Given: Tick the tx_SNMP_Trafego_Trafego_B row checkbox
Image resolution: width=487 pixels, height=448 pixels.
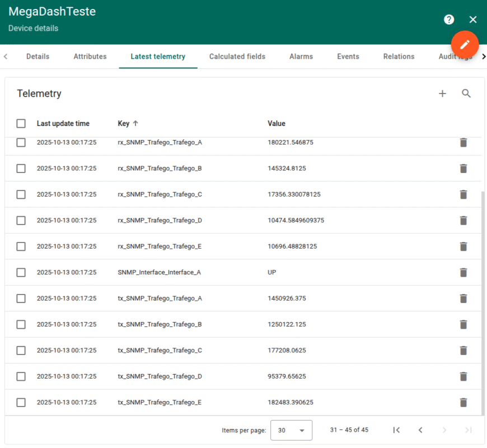Looking at the screenshot, I should click(x=21, y=324).
